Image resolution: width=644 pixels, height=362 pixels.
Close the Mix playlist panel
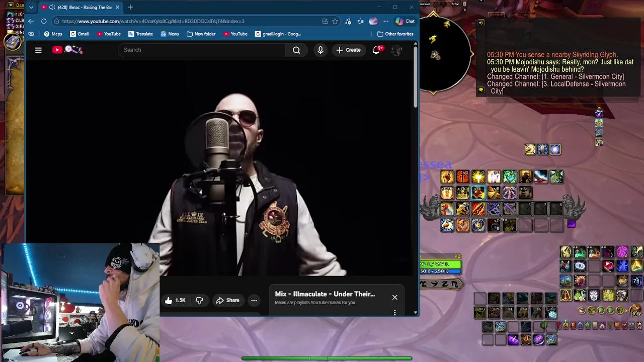395,297
